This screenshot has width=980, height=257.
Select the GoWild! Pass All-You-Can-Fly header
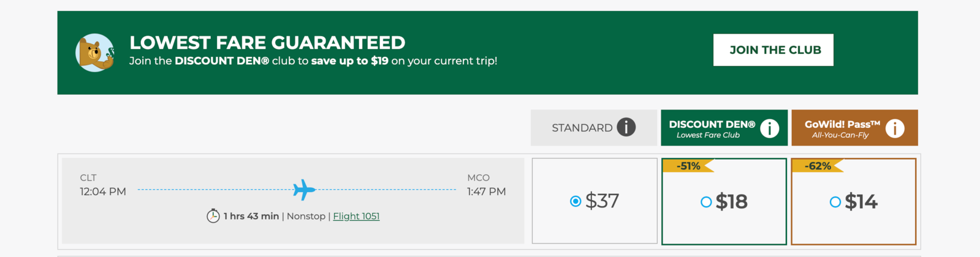(841, 128)
